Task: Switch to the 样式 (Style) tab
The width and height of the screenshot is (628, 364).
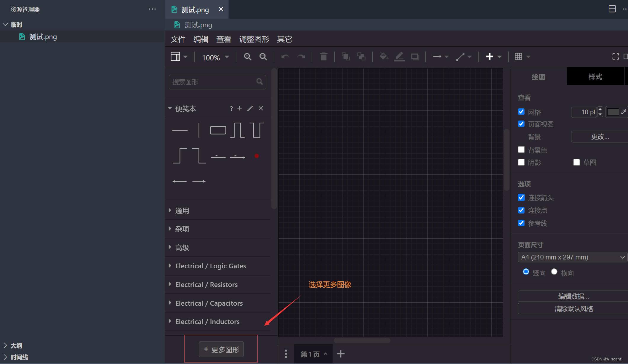Action: (x=595, y=76)
